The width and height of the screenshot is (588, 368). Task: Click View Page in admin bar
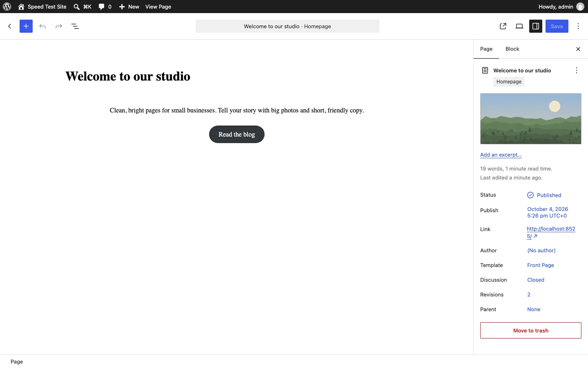coord(158,7)
